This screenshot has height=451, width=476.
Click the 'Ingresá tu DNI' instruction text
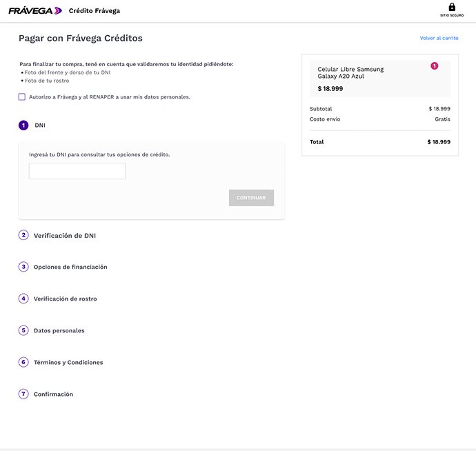tap(99, 154)
